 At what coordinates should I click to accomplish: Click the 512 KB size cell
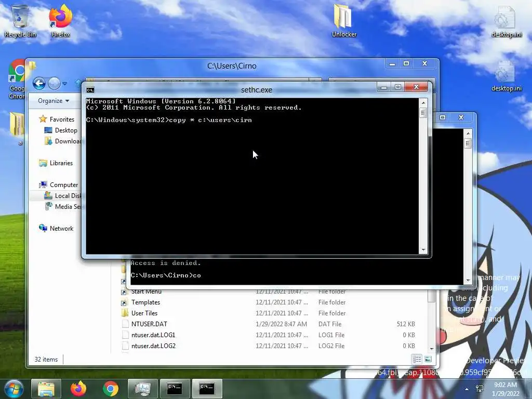pyautogui.click(x=406, y=324)
